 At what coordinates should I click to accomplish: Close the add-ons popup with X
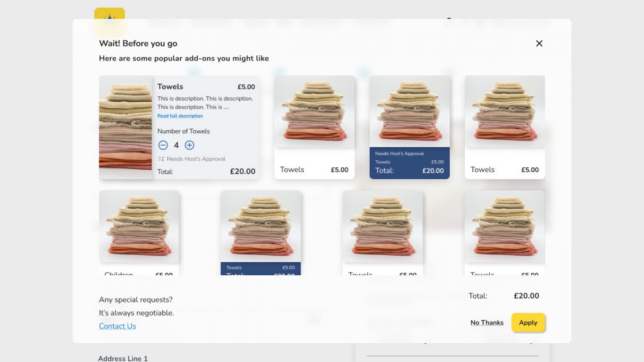click(x=539, y=43)
